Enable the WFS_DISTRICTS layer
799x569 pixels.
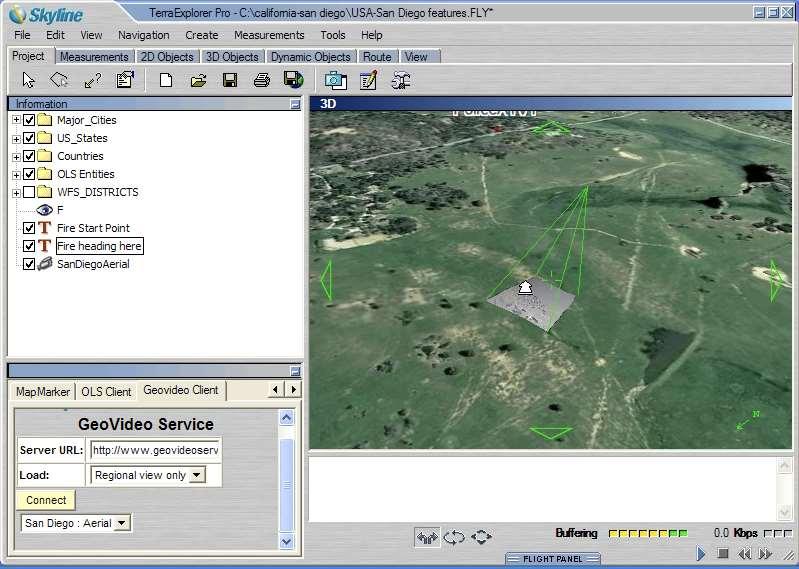pos(29,192)
